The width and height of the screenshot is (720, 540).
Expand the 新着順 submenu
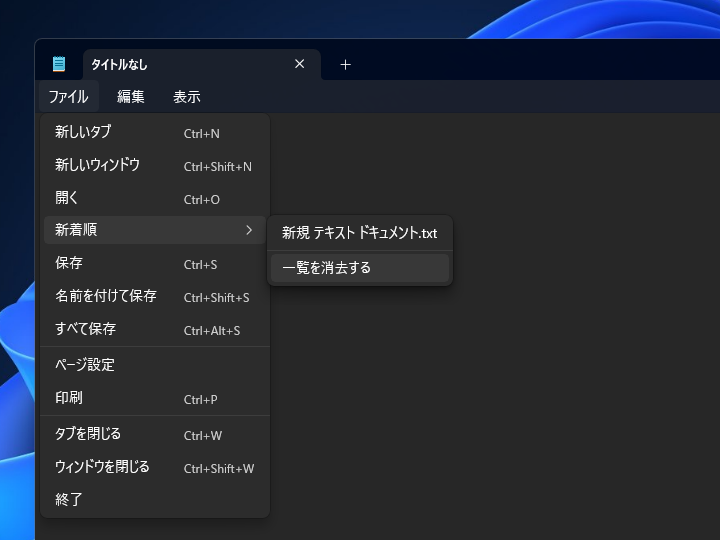(x=155, y=230)
